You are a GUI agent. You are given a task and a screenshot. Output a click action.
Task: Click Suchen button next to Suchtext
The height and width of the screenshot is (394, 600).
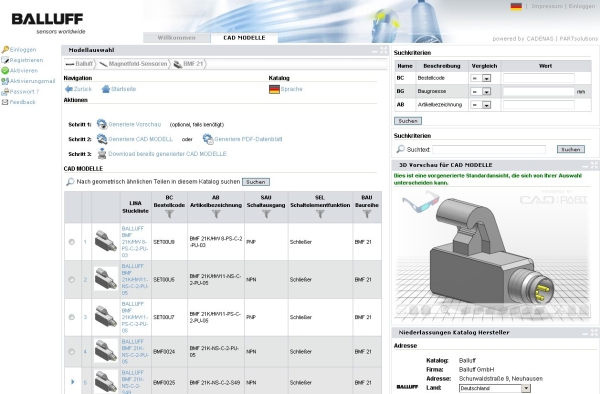[571, 149]
